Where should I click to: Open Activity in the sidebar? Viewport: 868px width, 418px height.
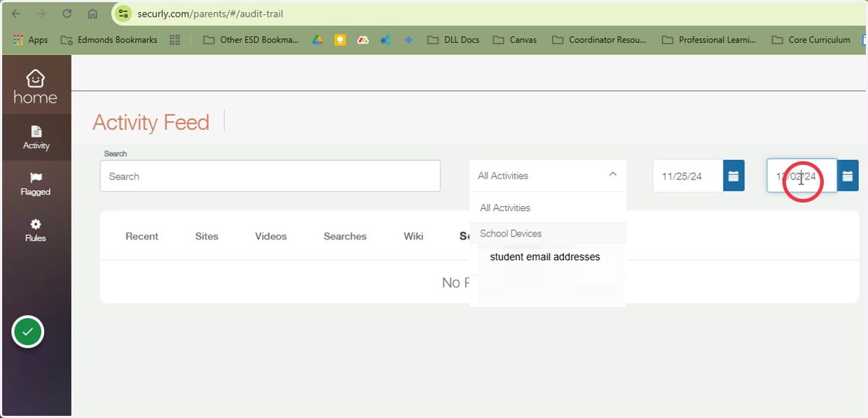click(35, 137)
